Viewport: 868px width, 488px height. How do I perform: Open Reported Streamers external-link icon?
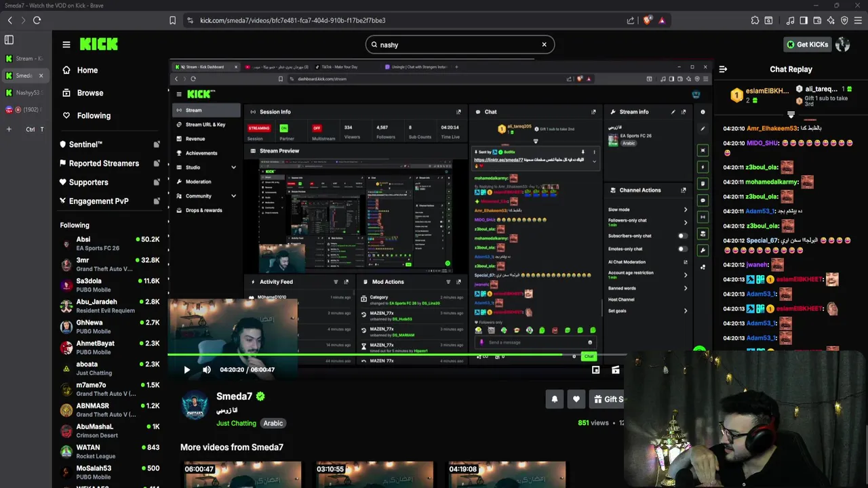pos(157,163)
